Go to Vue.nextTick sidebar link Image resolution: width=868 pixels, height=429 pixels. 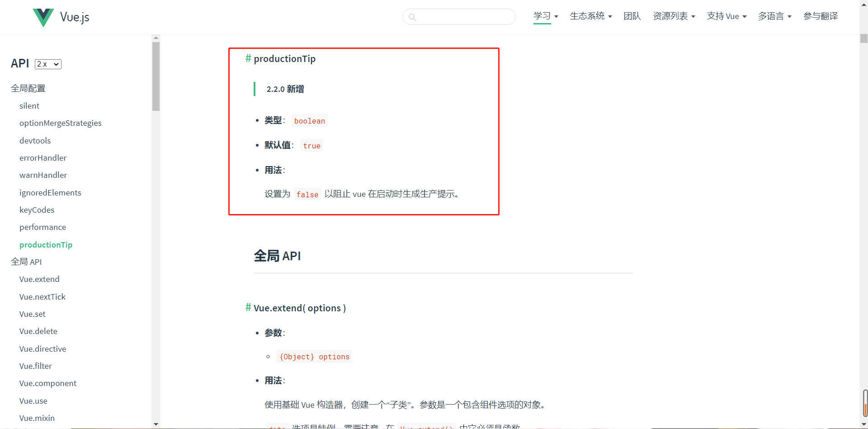tap(42, 297)
